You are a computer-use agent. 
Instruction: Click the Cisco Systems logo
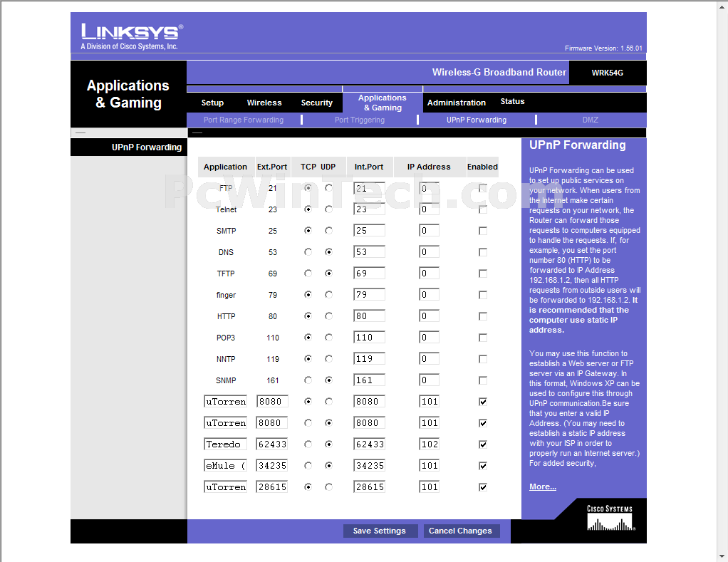(610, 518)
